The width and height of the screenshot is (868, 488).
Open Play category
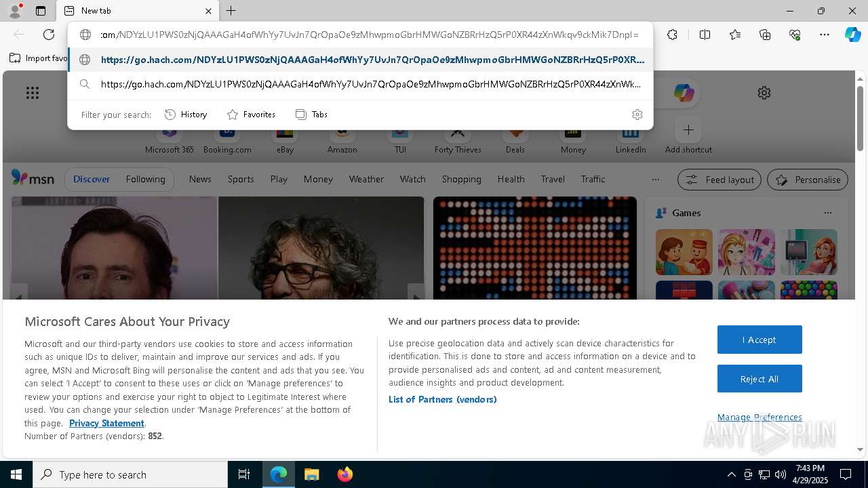[279, 179]
